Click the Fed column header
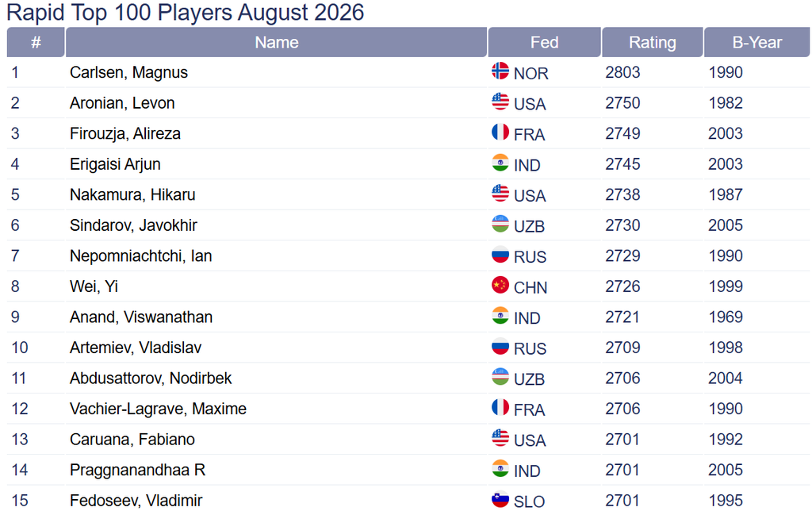This screenshot has height=511, width=812. tap(544, 42)
